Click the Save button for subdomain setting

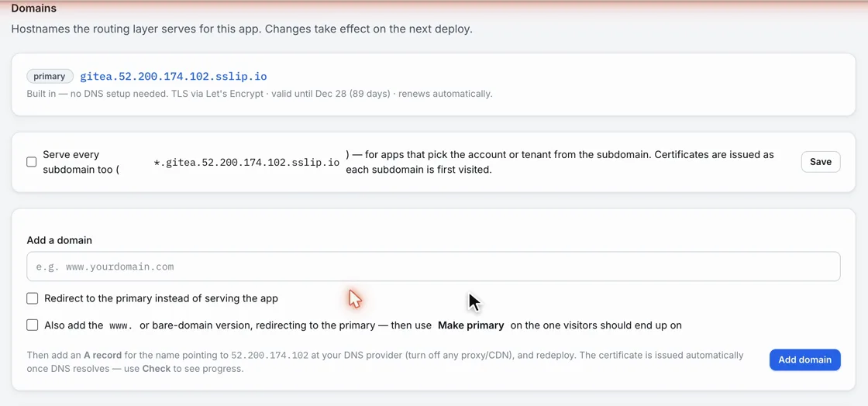(x=821, y=162)
